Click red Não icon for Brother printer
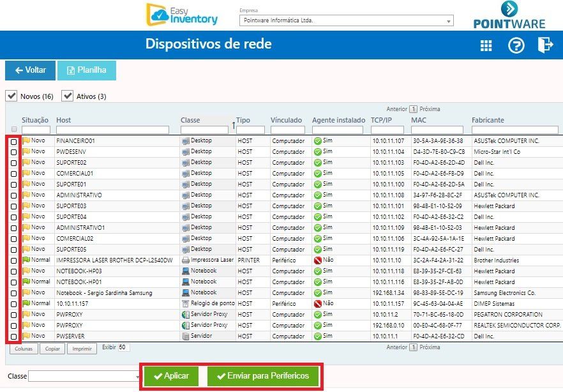This screenshot has height=392, width=563. (317, 260)
